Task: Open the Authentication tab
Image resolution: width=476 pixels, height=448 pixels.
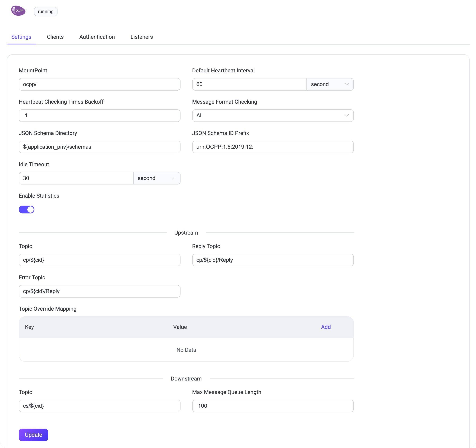Action: click(97, 37)
